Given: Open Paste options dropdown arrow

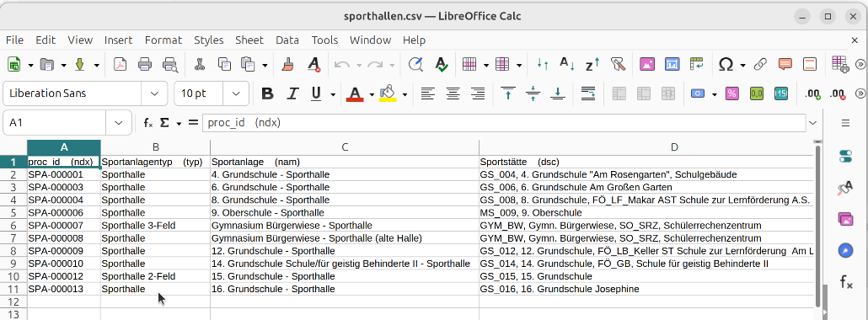Looking at the screenshot, I should pos(265,66).
